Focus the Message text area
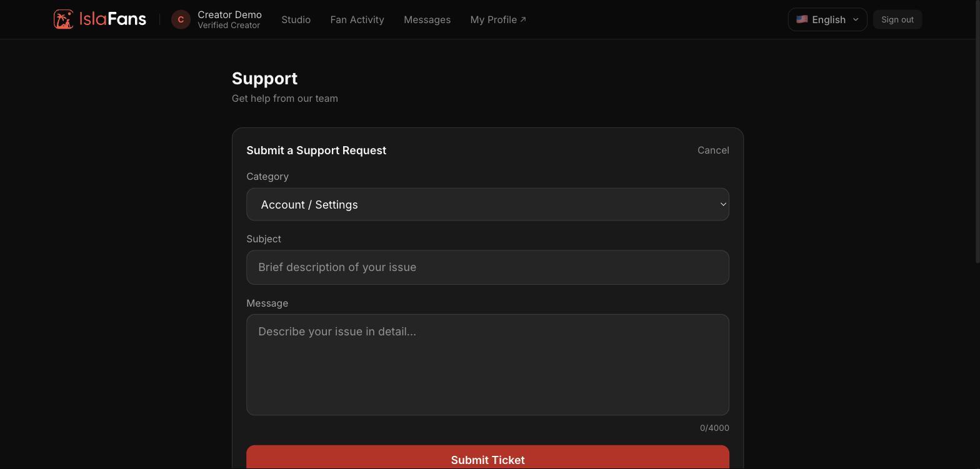 coord(487,365)
